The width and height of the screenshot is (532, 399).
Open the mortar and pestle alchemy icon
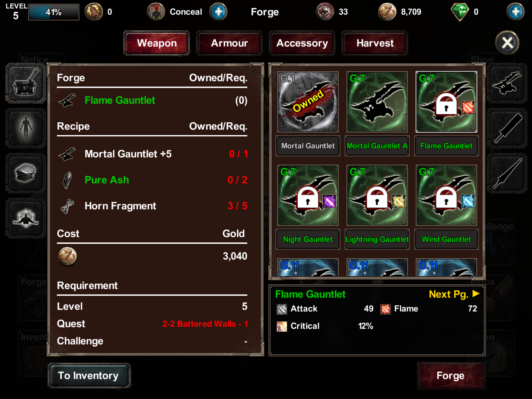pyautogui.click(x=26, y=84)
